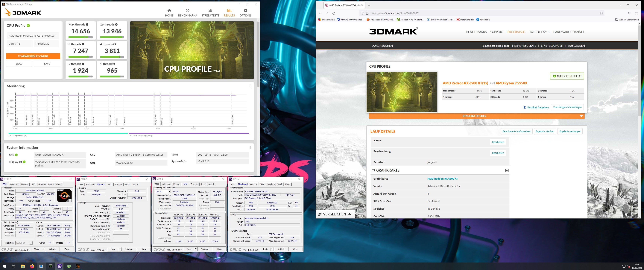Click Zum Vergleich hinzufügen button
The image size is (644, 270).
tap(567, 107)
